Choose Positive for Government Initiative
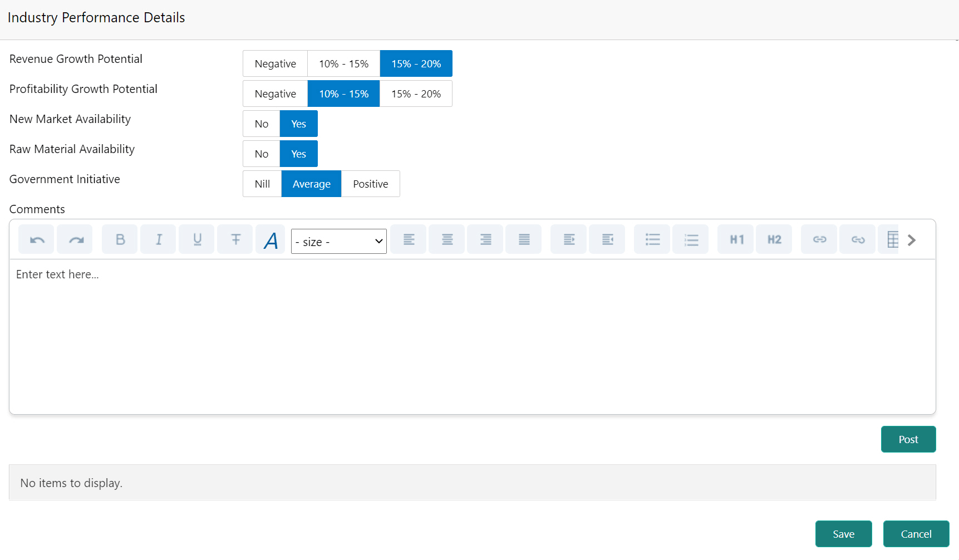Viewport: 959px width, 560px height. click(370, 184)
